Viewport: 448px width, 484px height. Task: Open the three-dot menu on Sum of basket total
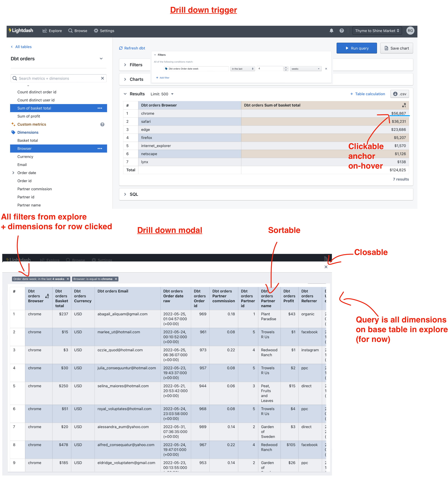click(x=100, y=108)
